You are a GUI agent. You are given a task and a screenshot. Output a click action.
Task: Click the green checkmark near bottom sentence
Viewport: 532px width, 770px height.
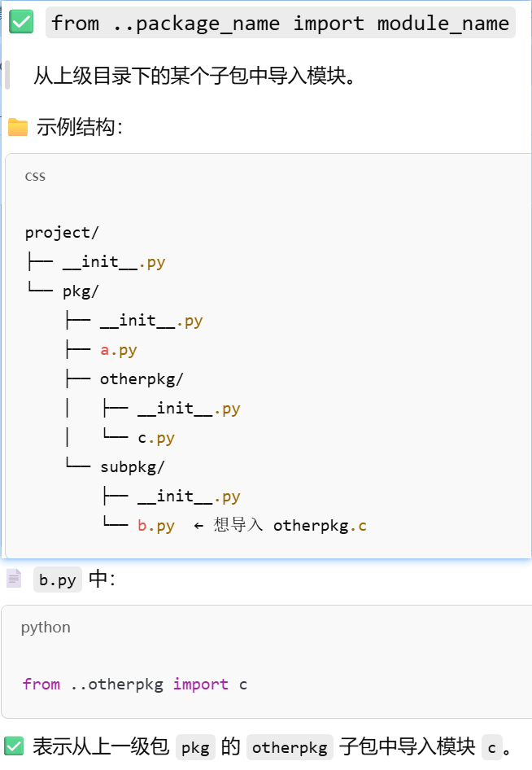tap(14, 746)
